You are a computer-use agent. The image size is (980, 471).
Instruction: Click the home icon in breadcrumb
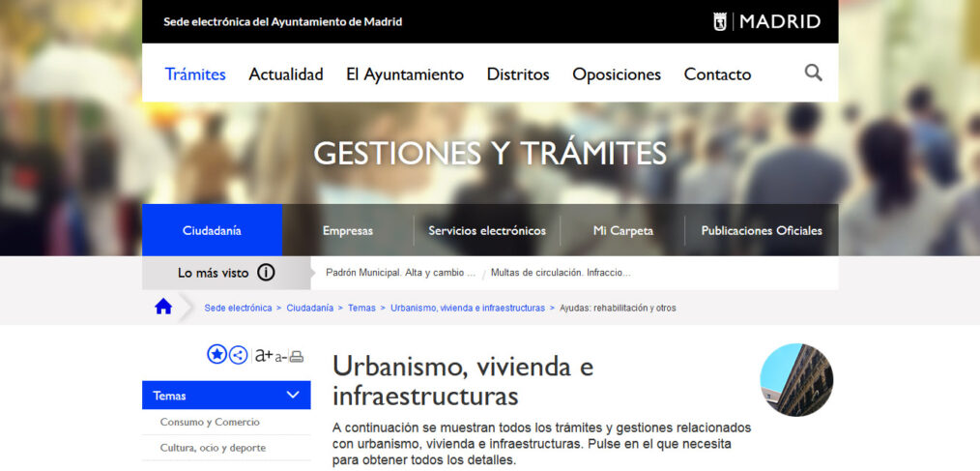[x=163, y=307]
